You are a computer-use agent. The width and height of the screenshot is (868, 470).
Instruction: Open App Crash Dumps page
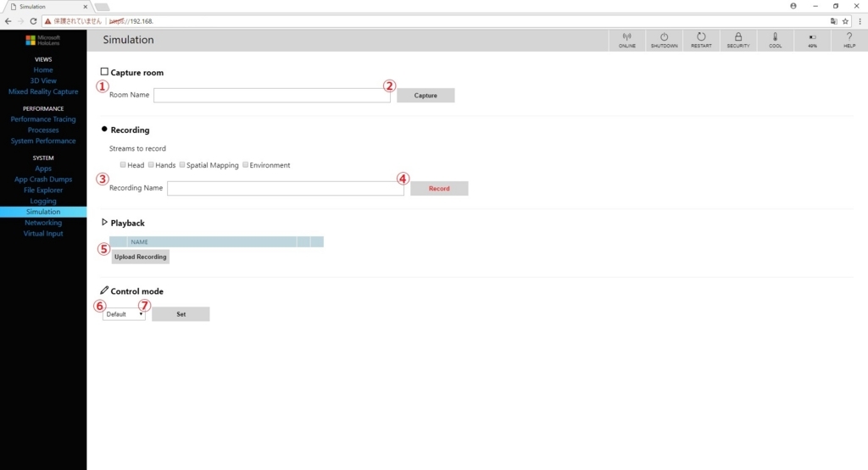43,180
